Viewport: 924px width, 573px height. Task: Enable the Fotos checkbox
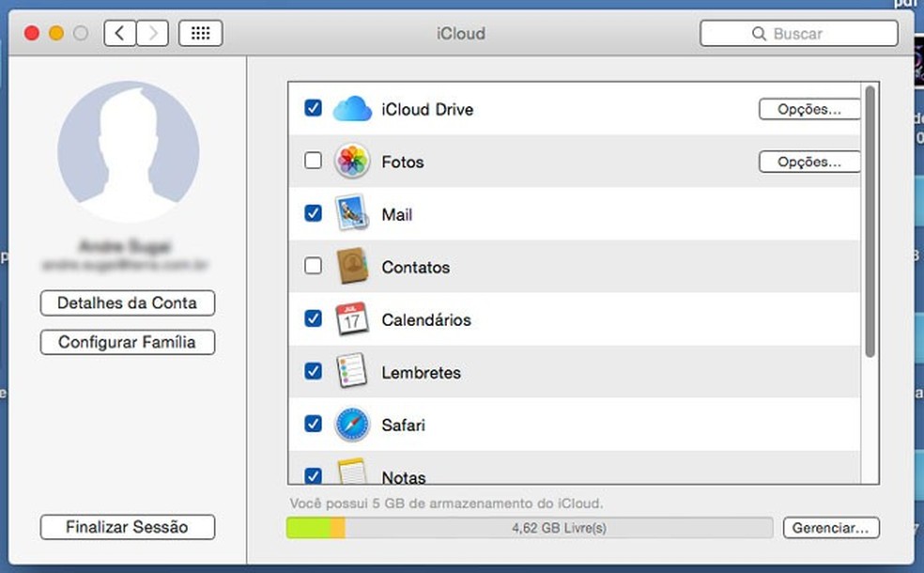tap(314, 162)
